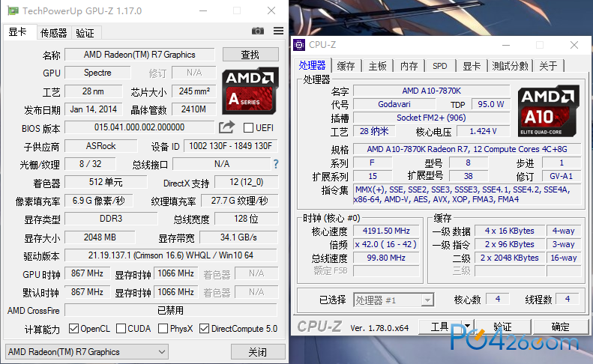
Task: Click the TDP 95.0 W value
Action: coord(490,104)
